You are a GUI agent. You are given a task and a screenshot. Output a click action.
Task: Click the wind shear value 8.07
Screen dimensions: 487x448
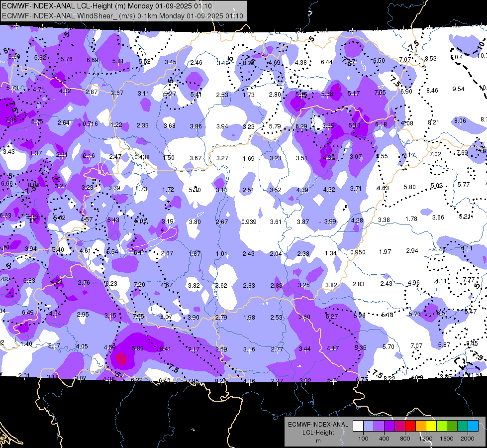pyautogui.click(x=166, y=317)
